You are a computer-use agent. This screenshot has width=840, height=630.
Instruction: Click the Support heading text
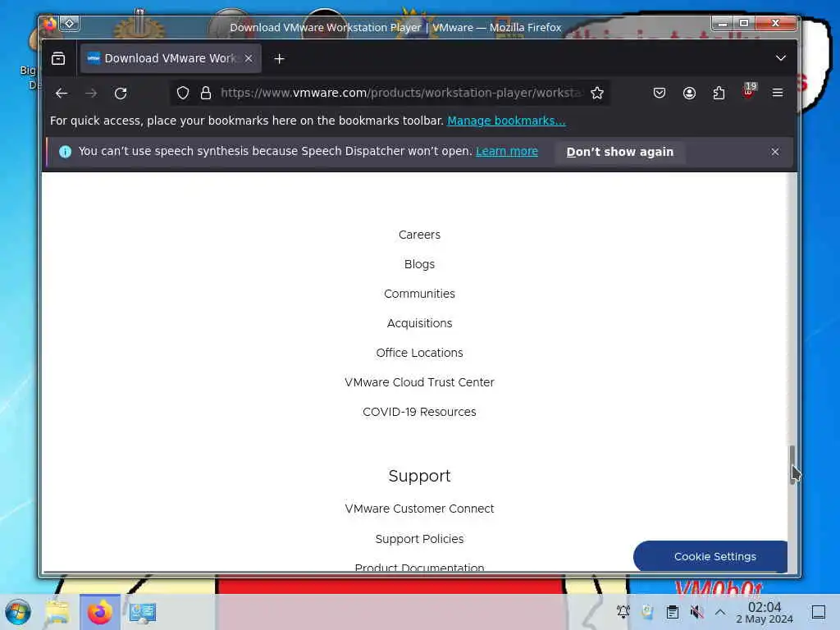pos(419,476)
